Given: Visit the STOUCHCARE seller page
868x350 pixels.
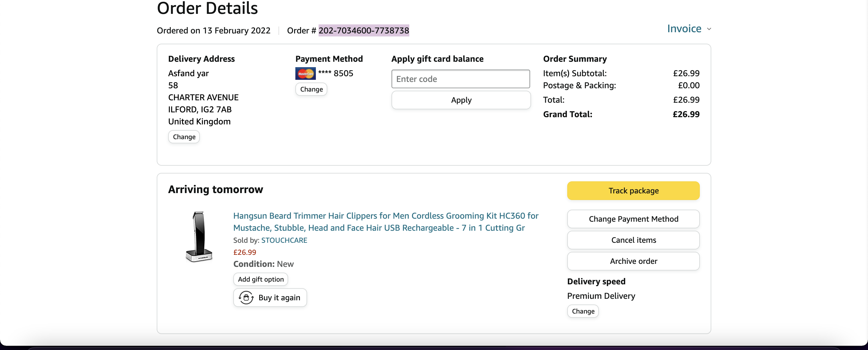Looking at the screenshot, I should tap(284, 240).
